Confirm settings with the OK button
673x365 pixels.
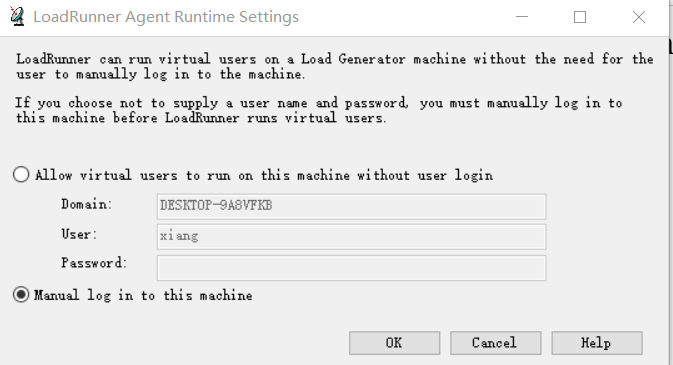click(394, 343)
